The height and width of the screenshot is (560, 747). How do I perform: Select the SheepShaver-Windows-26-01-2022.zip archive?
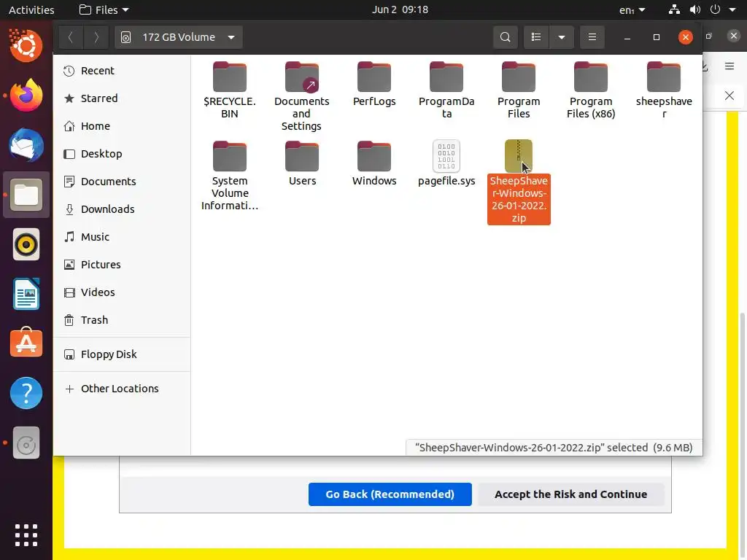coord(519,182)
